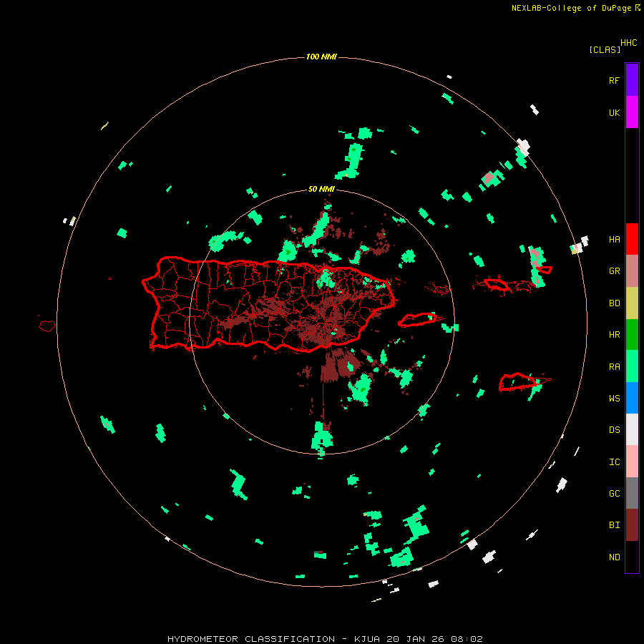Click the BI brown legend swatch
644x644 pixels.
point(632,525)
